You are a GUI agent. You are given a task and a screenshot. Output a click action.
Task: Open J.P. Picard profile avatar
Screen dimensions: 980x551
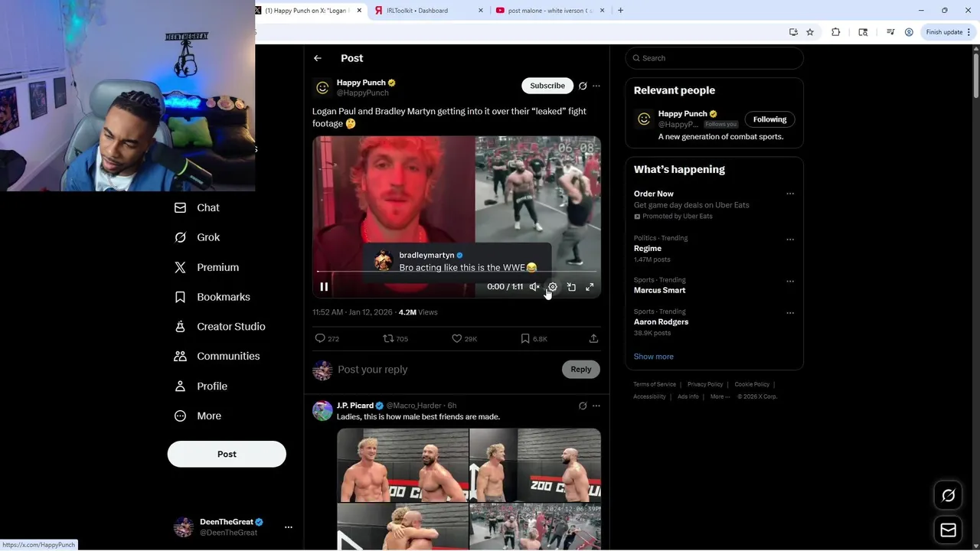click(322, 411)
